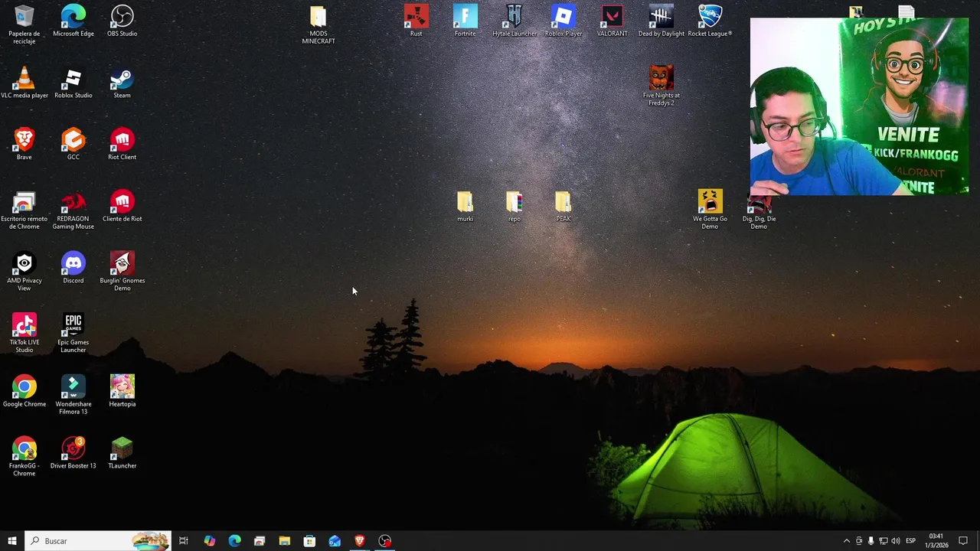Select the We Gotta Go Demo icon
Image resolution: width=980 pixels, height=551 pixels.
pos(710,210)
